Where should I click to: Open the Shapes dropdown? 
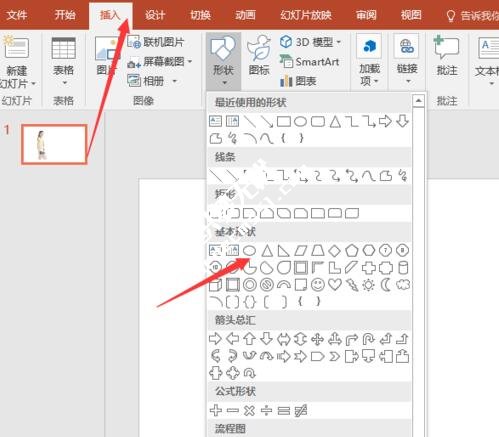(x=223, y=60)
